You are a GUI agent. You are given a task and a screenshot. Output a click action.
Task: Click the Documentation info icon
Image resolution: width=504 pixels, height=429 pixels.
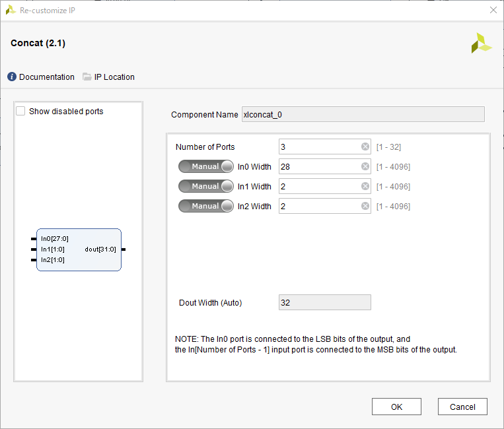(x=12, y=77)
